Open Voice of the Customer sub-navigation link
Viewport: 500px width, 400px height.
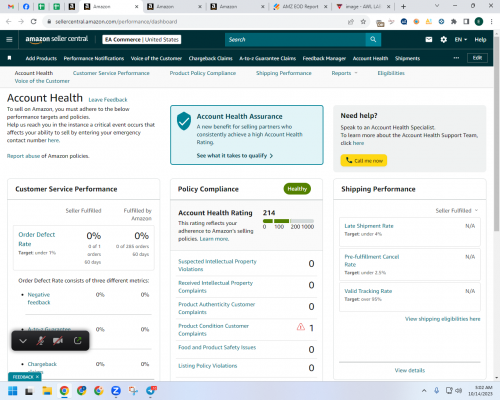pos(42,81)
